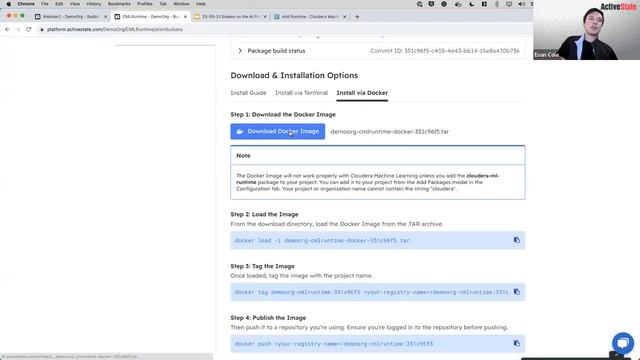Click the Download & Installation Options heading
The width and height of the screenshot is (640, 360).
[294, 76]
